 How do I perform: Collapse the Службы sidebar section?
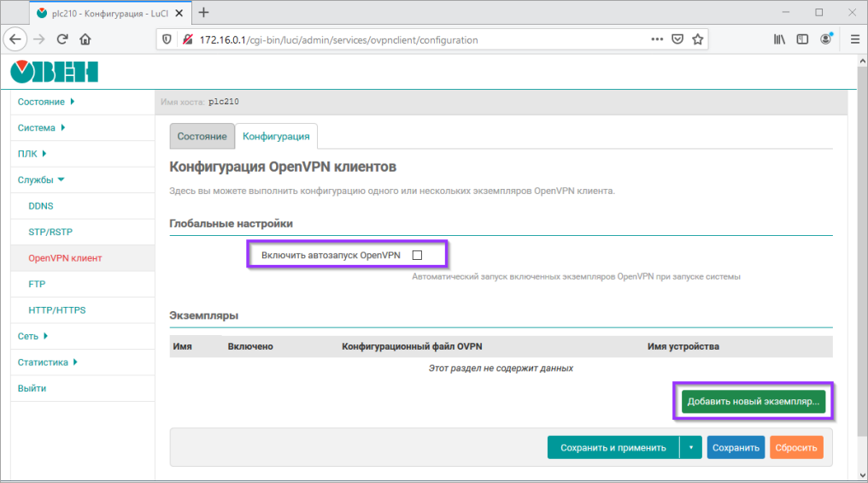coord(41,180)
